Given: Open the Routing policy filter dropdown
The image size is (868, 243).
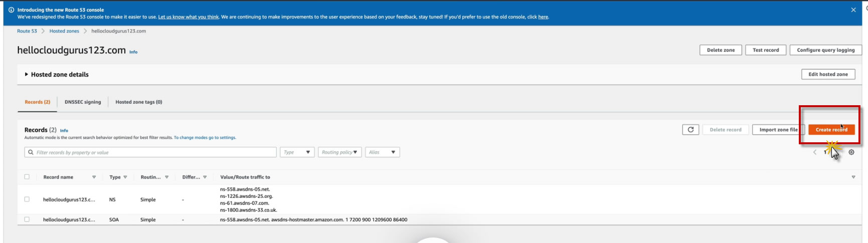Looking at the screenshot, I should pyautogui.click(x=340, y=152).
